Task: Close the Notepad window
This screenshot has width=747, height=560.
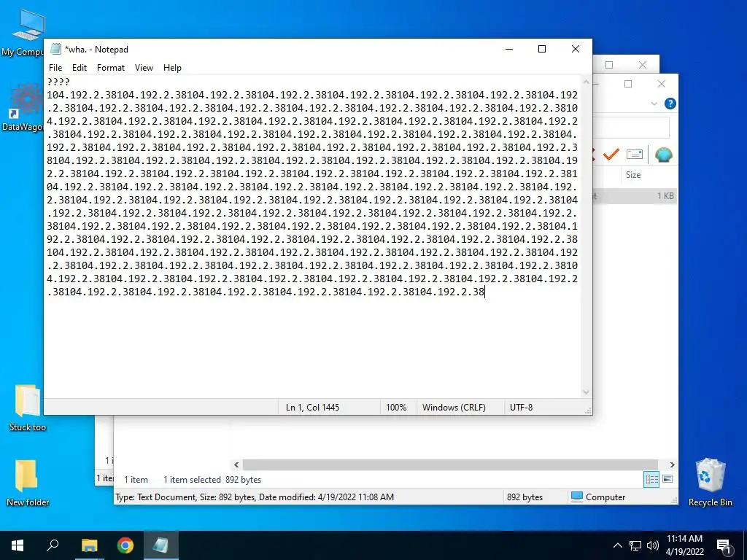Action: point(576,49)
